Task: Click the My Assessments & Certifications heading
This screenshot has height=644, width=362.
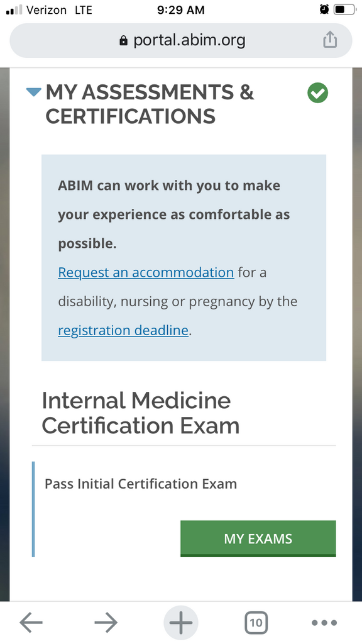Action: click(150, 104)
